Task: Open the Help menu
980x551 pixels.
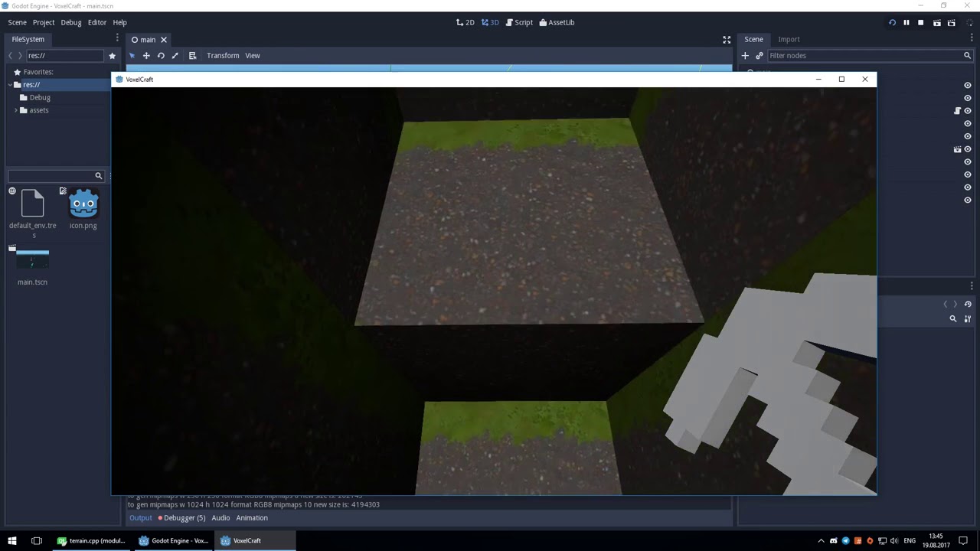Action: tap(120, 22)
